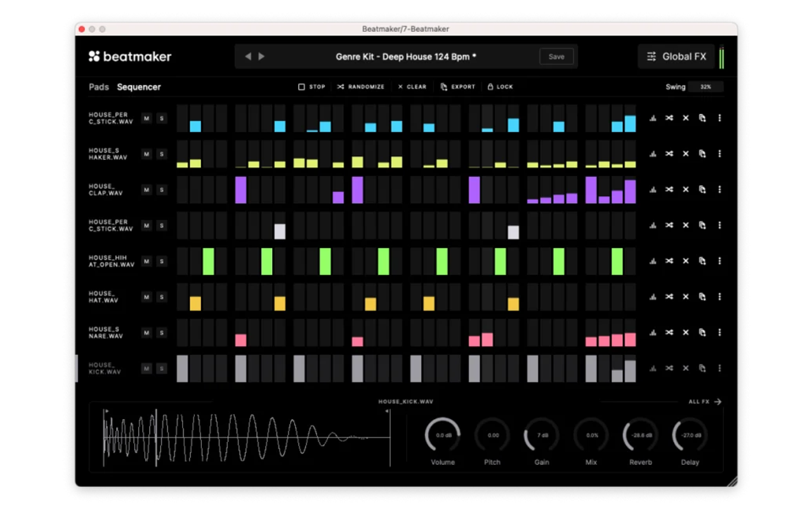This screenshot has width=812, height=513.
Task: Randomize the whole sequence
Action: click(360, 87)
